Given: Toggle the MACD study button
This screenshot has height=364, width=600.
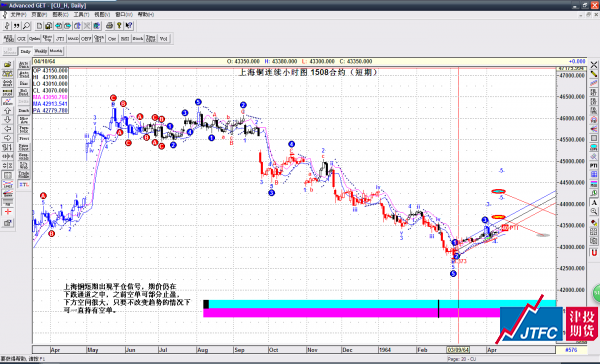Looking at the screenshot, I should tap(73, 39).
